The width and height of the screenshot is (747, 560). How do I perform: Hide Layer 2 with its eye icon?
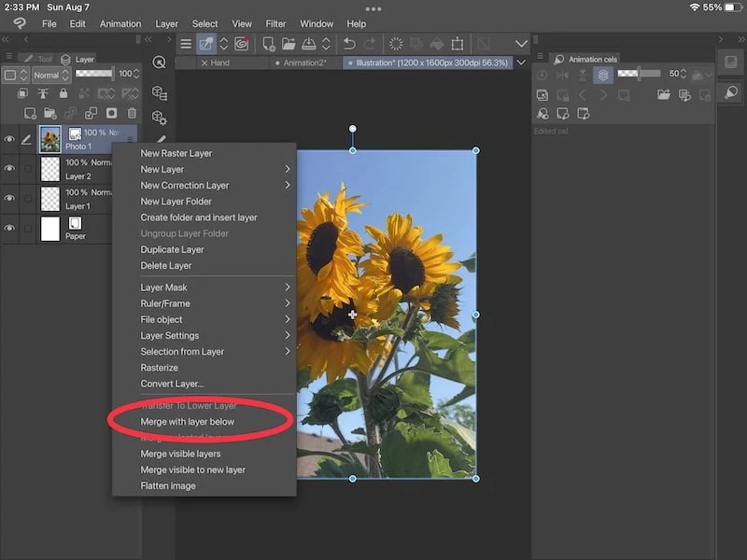pyautogui.click(x=11, y=170)
